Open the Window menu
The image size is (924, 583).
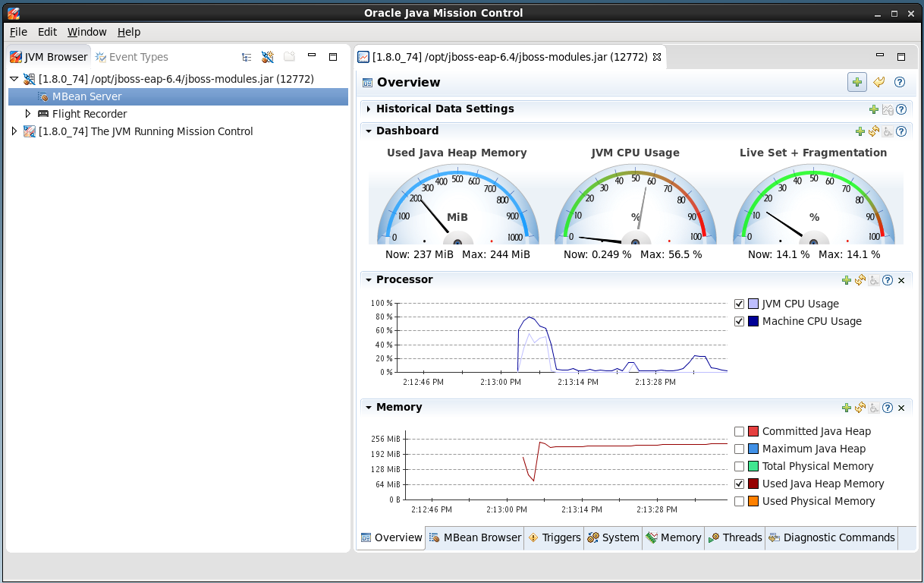click(x=87, y=32)
